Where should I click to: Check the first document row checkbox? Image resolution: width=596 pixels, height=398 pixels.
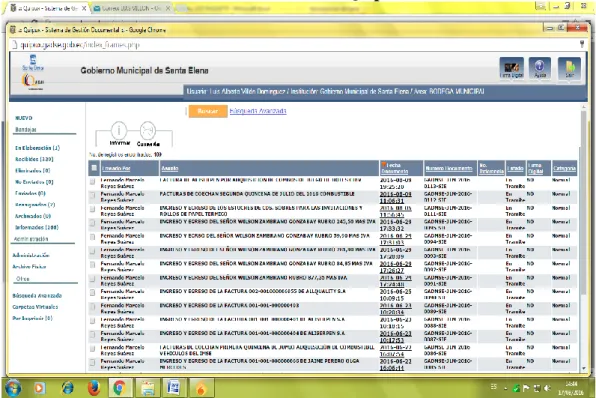[x=93, y=182]
